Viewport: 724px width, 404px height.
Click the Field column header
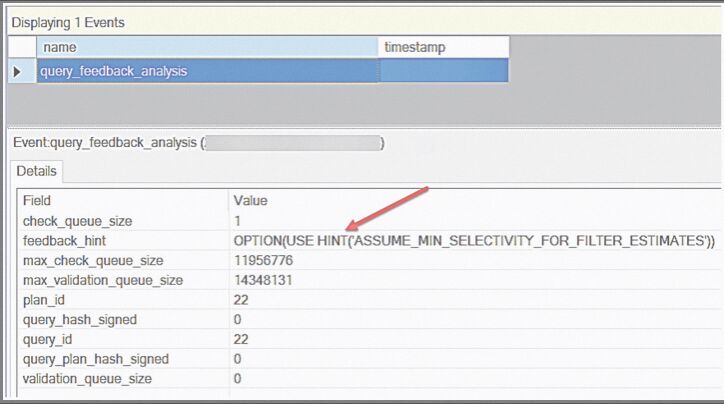click(x=37, y=201)
